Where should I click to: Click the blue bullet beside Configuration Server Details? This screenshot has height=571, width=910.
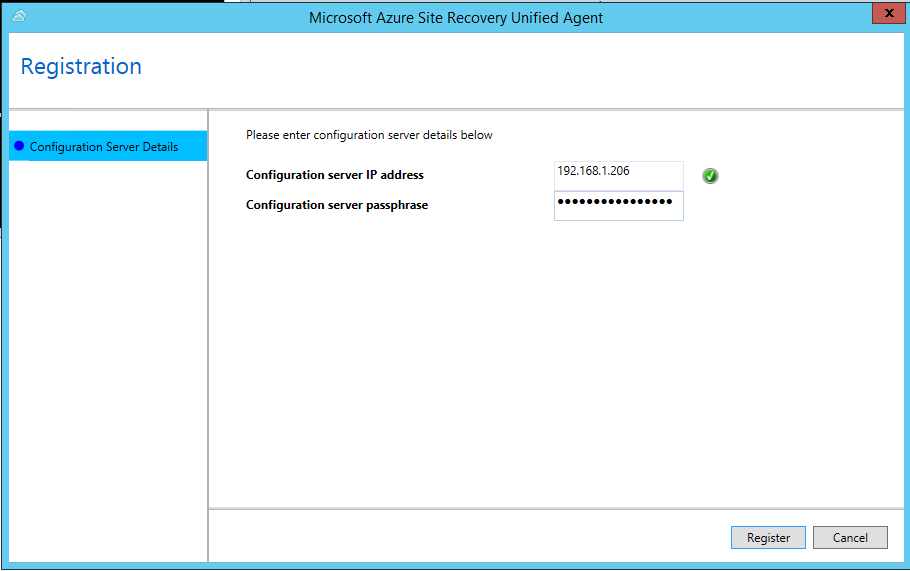point(19,146)
